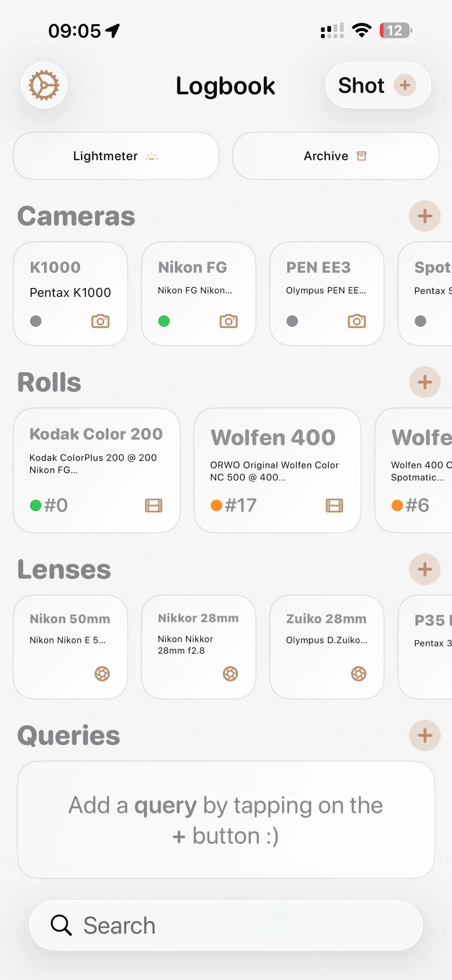Screen dimensions: 452x980
Task: Add a new roll with plus icon
Action: tap(425, 382)
